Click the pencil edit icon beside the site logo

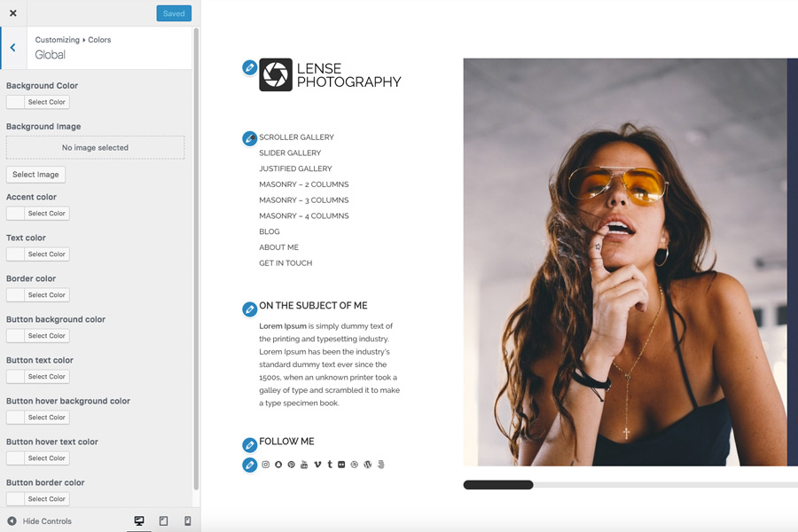coord(250,66)
